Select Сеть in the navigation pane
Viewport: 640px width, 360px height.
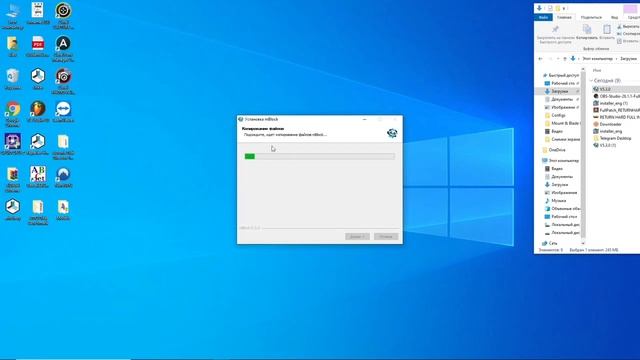(x=549, y=243)
